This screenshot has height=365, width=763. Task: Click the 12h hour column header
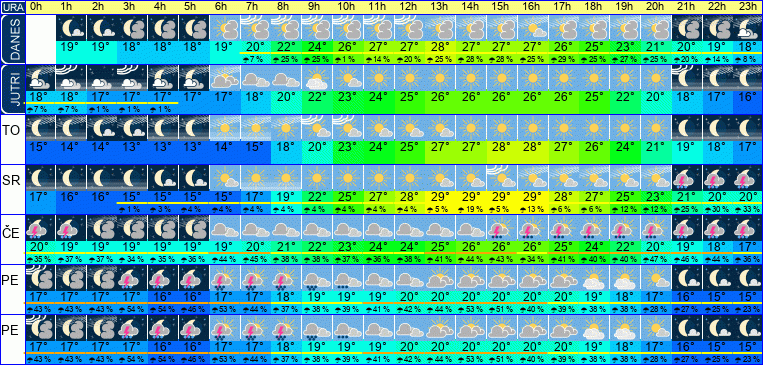point(410,7)
